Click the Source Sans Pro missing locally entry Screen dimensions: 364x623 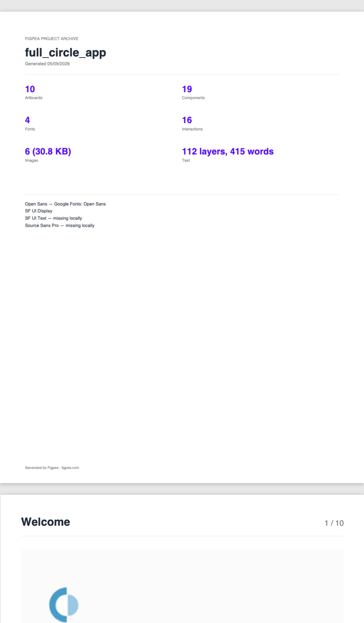point(60,226)
